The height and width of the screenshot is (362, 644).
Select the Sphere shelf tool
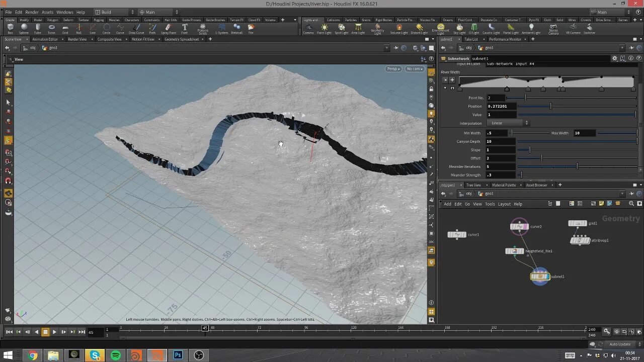(24, 28)
